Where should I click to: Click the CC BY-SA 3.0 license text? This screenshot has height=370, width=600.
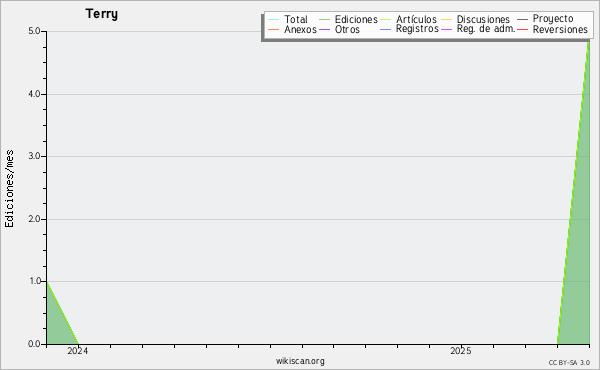pos(569,363)
